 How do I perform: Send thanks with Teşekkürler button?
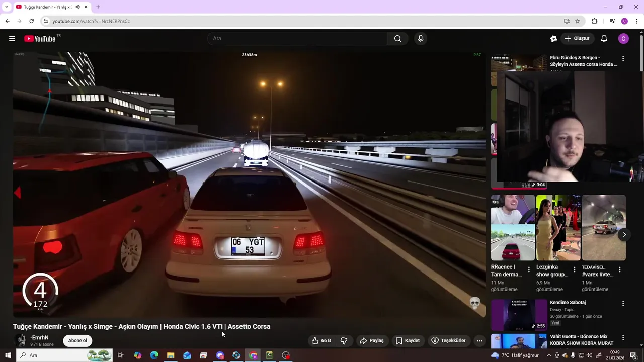(448, 340)
